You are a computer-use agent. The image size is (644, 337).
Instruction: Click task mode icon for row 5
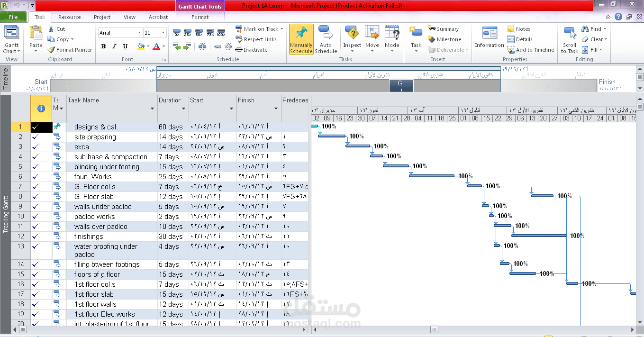point(57,167)
